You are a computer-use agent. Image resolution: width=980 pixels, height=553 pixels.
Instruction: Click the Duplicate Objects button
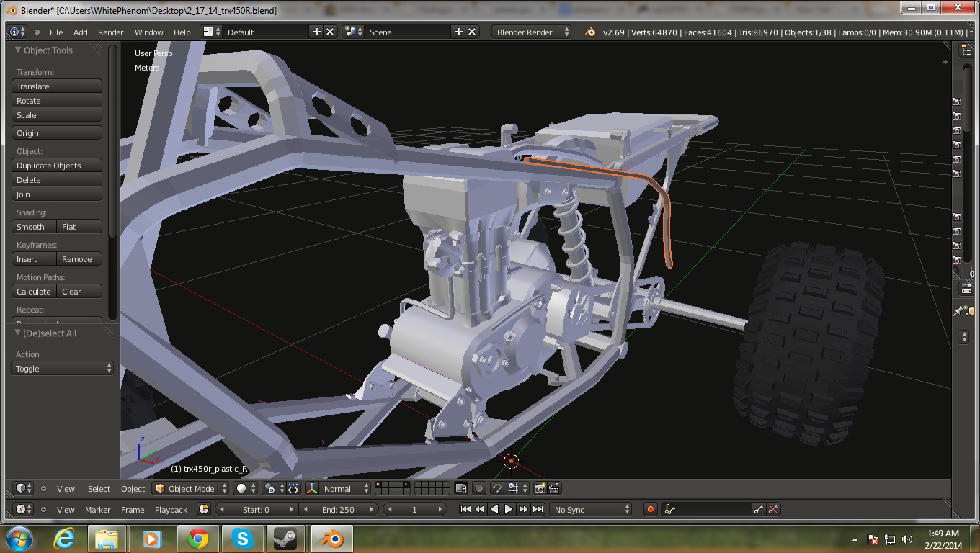tap(57, 166)
